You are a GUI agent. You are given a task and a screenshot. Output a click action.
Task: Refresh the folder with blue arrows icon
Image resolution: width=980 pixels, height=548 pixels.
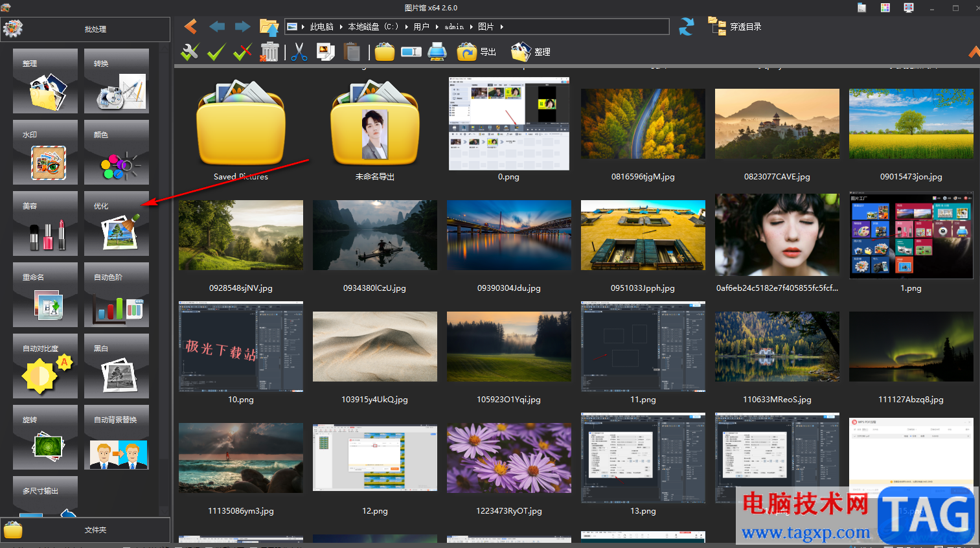tap(687, 27)
